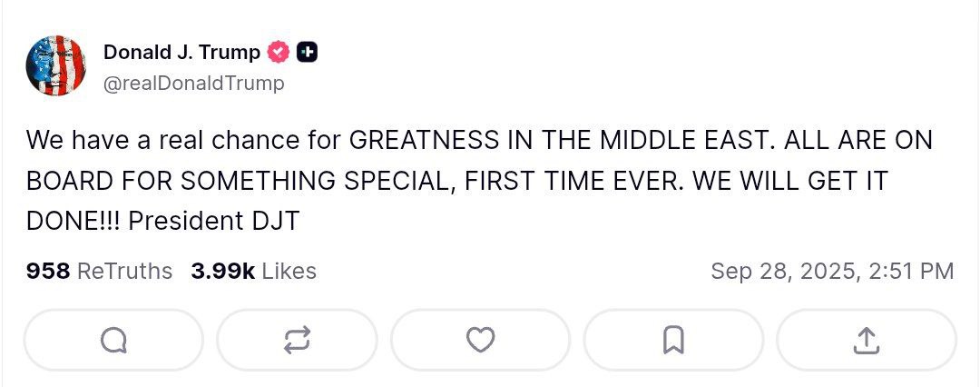Click the red verified checkmark badge

pos(279,53)
